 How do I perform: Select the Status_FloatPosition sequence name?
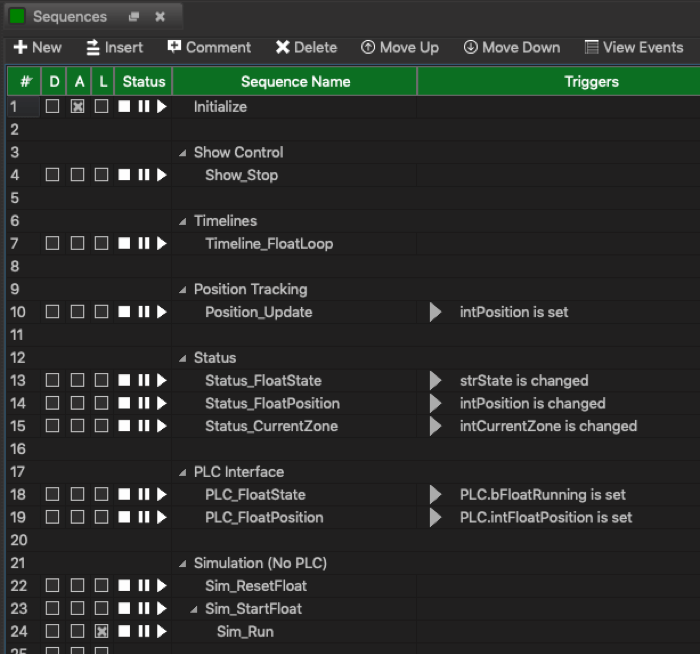(x=272, y=404)
